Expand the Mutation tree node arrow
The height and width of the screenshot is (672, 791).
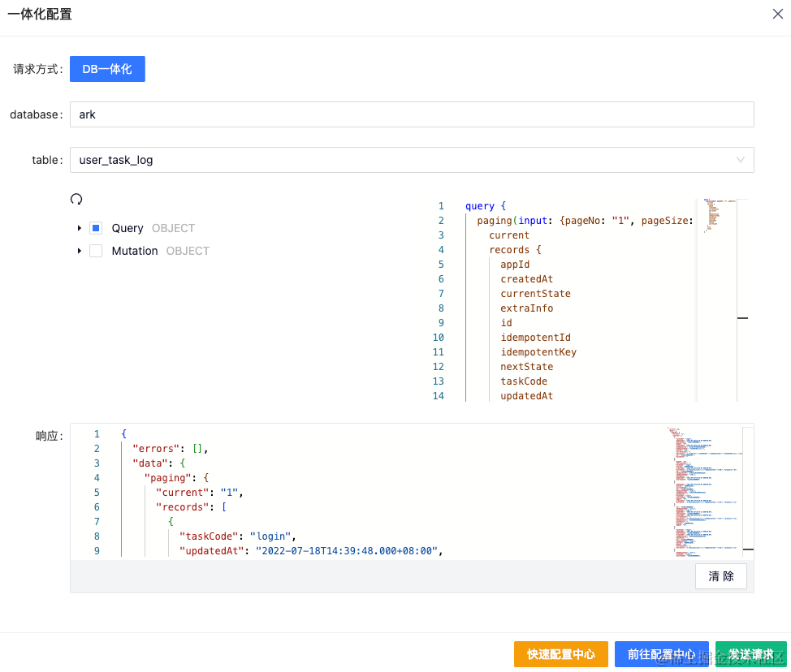[x=80, y=251]
